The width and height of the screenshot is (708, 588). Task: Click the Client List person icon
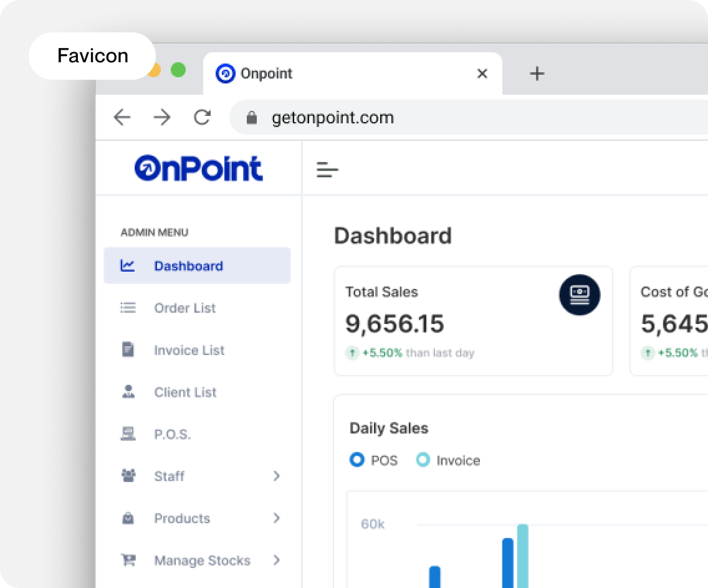[x=128, y=391]
